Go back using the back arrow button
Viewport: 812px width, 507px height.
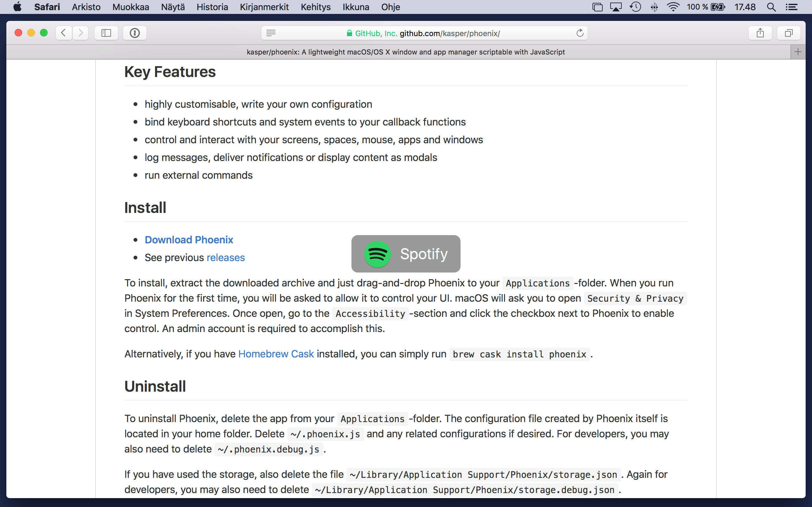pyautogui.click(x=63, y=33)
